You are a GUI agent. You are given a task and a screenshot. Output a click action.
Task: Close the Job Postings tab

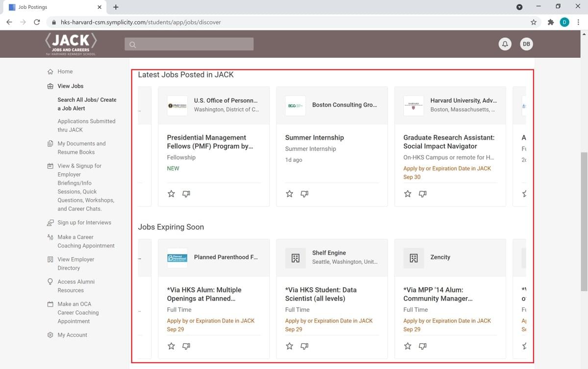99,7
